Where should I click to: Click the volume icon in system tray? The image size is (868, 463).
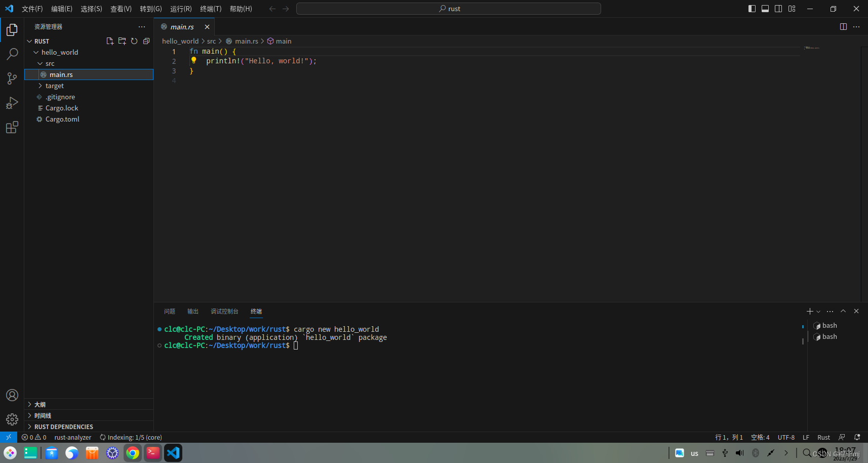740,453
